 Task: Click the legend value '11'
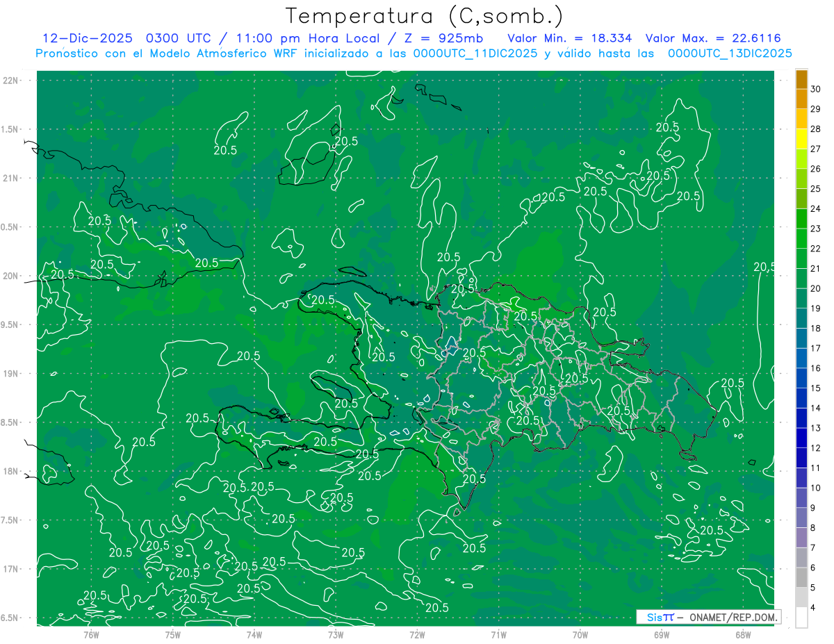coord(816,468)
